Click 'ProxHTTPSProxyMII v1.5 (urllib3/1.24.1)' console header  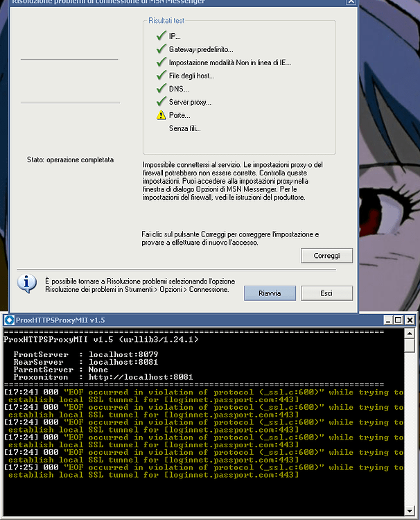coord(100,339)
